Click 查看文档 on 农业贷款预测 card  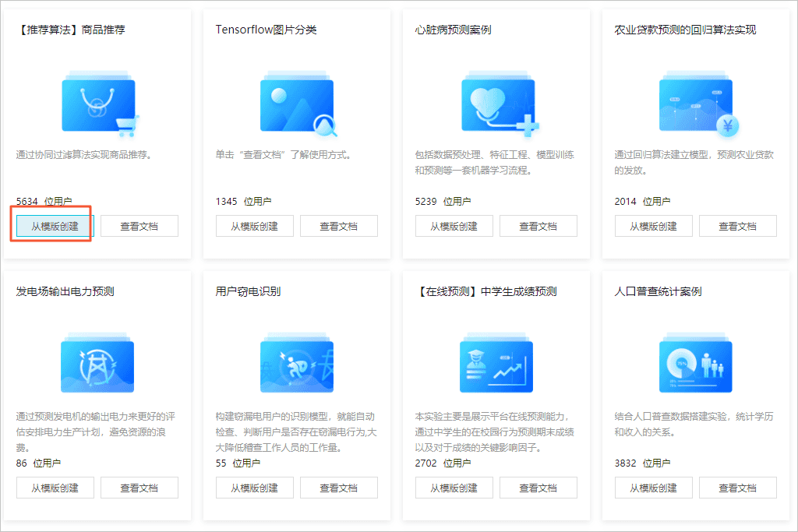737,226
